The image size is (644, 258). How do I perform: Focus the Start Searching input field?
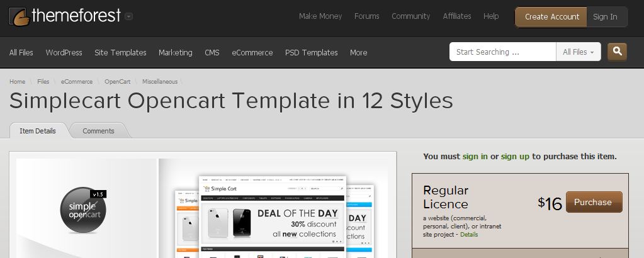[x=503, y=52]
